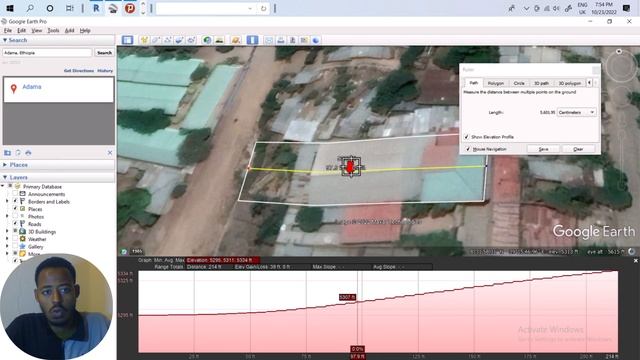Viewport: 640px width, 360px height.
Task: Click the Historical Imagery clock icon
Action: point(207,40)
